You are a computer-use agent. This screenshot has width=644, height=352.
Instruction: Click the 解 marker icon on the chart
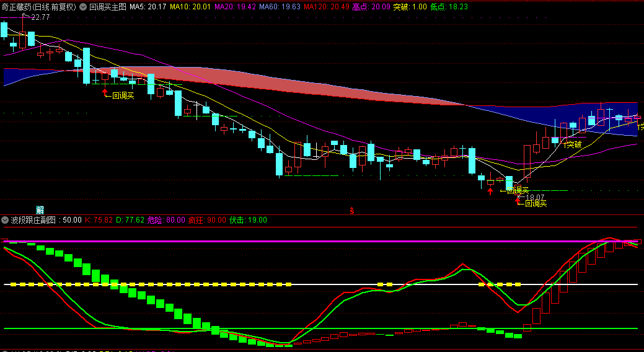(x=40, y=209)
